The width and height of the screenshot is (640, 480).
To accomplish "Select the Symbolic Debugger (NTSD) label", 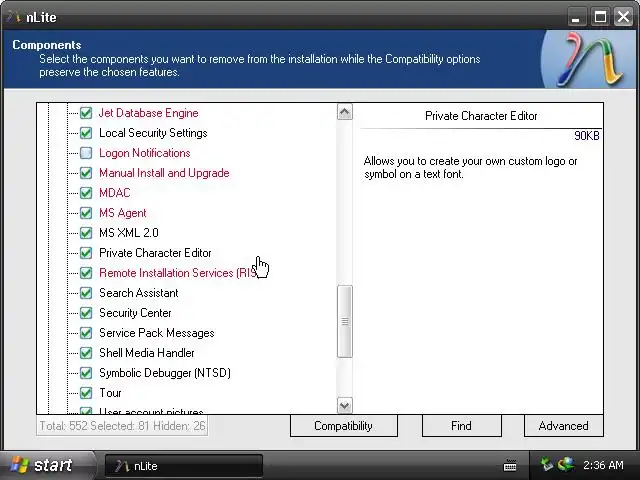I will (164, 373).
